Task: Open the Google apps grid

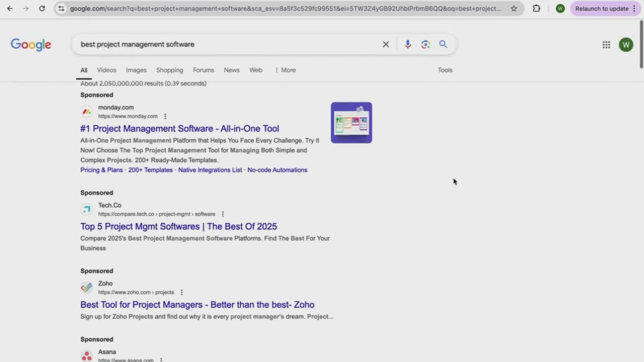Action: click(x=606, y=45)
